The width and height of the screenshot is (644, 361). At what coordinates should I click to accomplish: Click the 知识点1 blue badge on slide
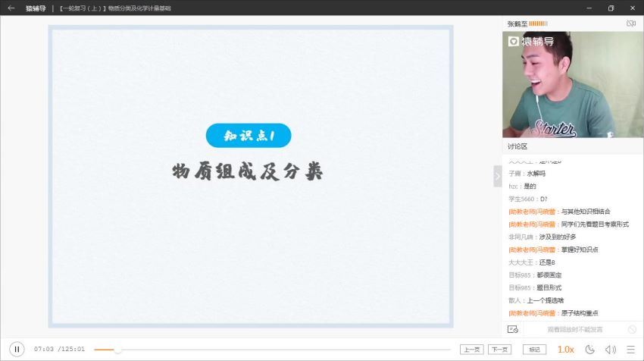pyautogui.click(x=249, y=135)
